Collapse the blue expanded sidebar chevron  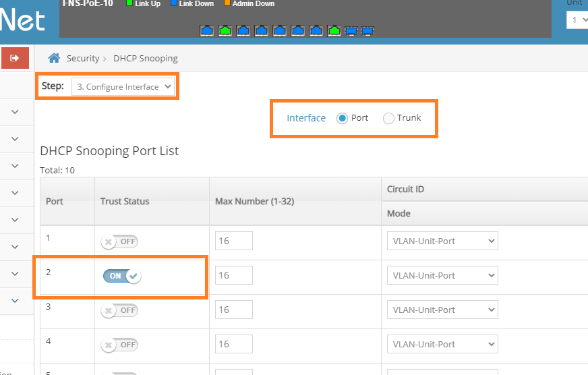pyautogui.click(x=15, y=301)
